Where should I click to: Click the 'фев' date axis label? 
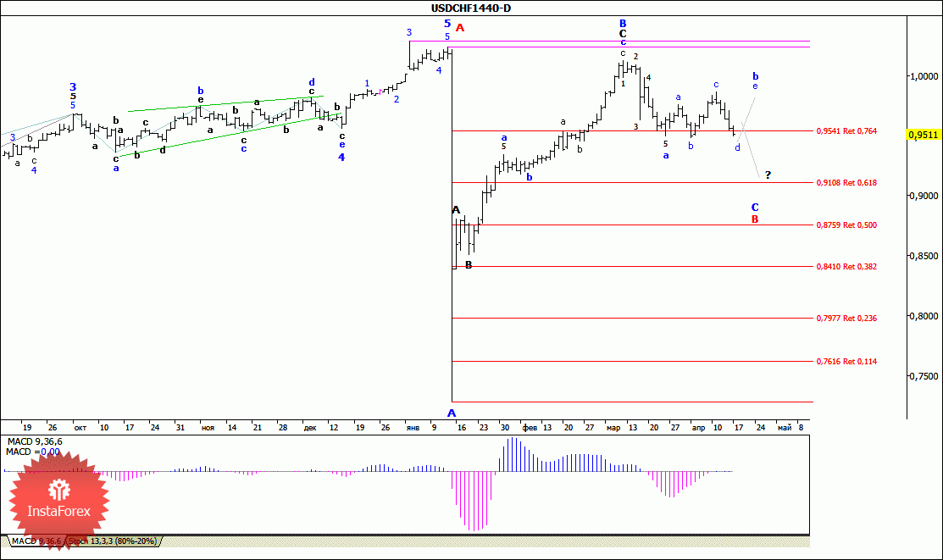pos(530,428)
